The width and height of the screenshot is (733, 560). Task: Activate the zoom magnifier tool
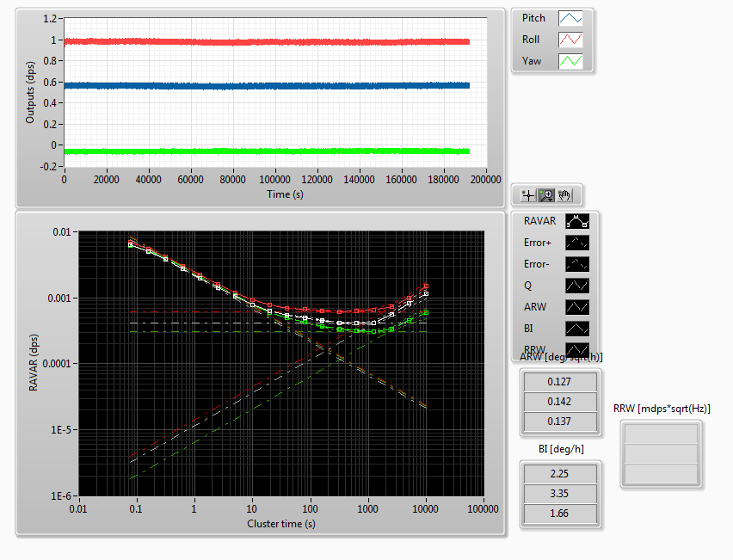tap(545, 194)
